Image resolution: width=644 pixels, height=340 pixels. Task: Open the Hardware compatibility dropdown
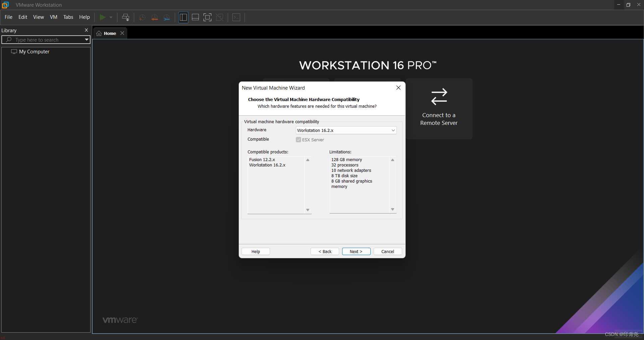click(x=346, y=130)
